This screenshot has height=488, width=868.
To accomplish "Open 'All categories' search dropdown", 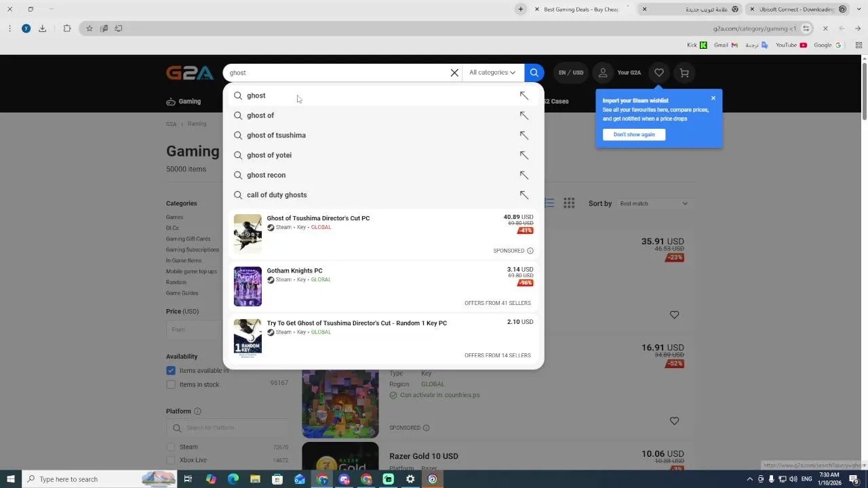I will click(x=492, y=73).
